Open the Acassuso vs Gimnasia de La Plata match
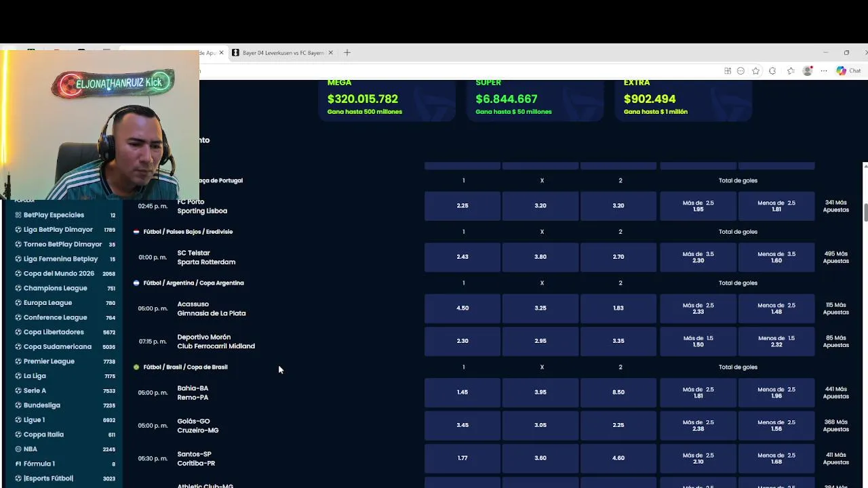Screen dimensions: 868x488 pyautogui.click(x=212, y=309)
